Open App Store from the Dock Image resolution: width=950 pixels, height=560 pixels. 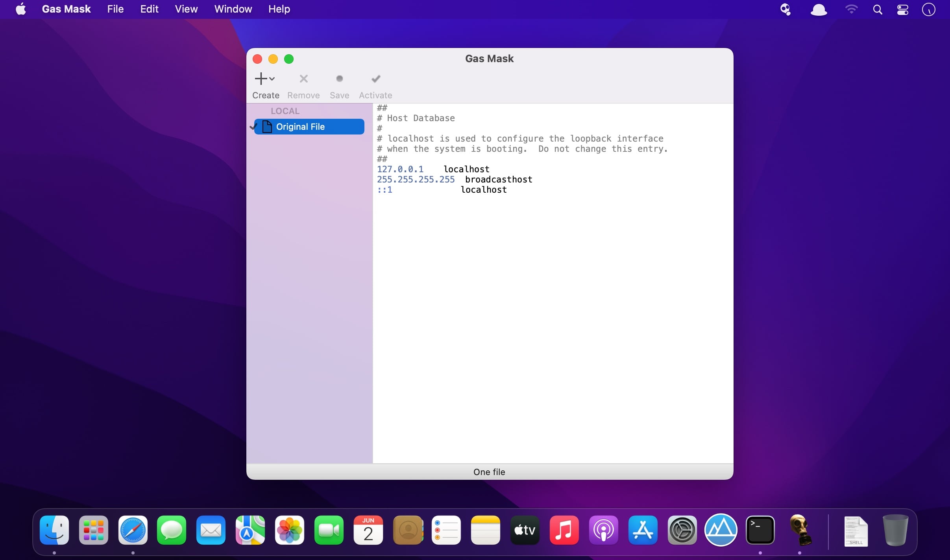[643, 530]
